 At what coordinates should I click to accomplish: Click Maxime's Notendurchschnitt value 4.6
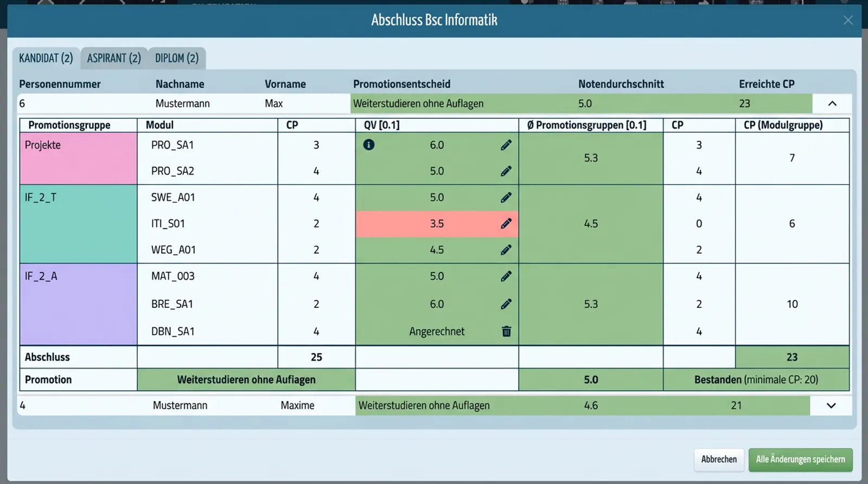tap(591, 405)
